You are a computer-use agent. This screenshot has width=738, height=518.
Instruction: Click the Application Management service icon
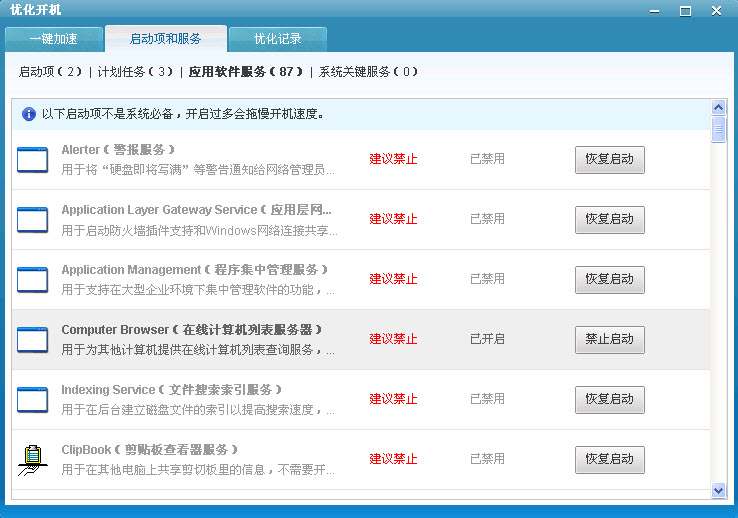click(32, 280)
